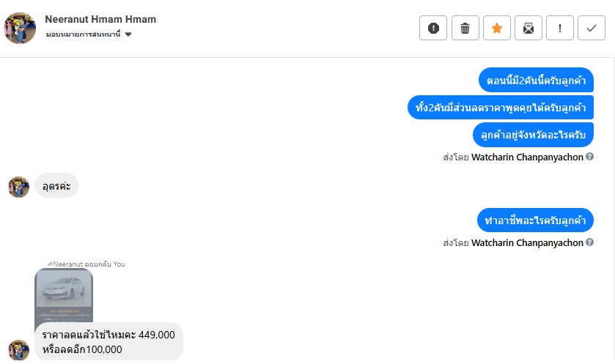The height and width of the screenshot is (364, 615).
Task: Select the ทำอาชีพอะไรครับลูกค้า message bubble
Action: click(535, 220)
